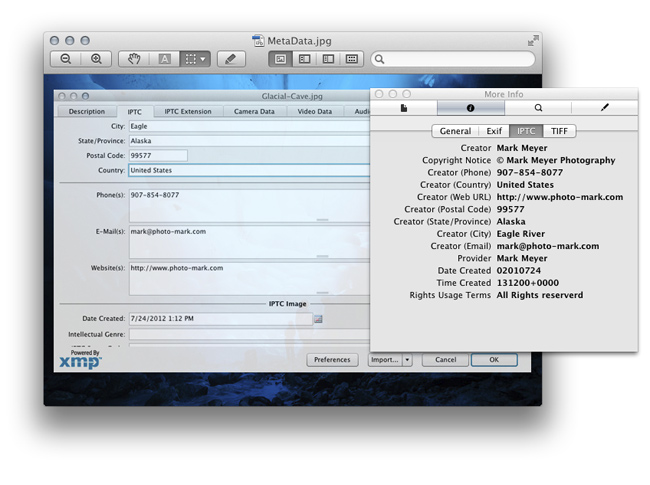The height and width of the screenshot is (485, 650).
Task: Click the zoom in magnifier in Preview toolbar
Action: [96, 59]
